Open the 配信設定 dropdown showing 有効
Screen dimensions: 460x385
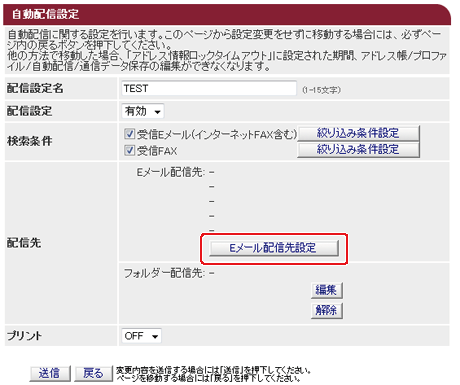(x=143, y=111)
